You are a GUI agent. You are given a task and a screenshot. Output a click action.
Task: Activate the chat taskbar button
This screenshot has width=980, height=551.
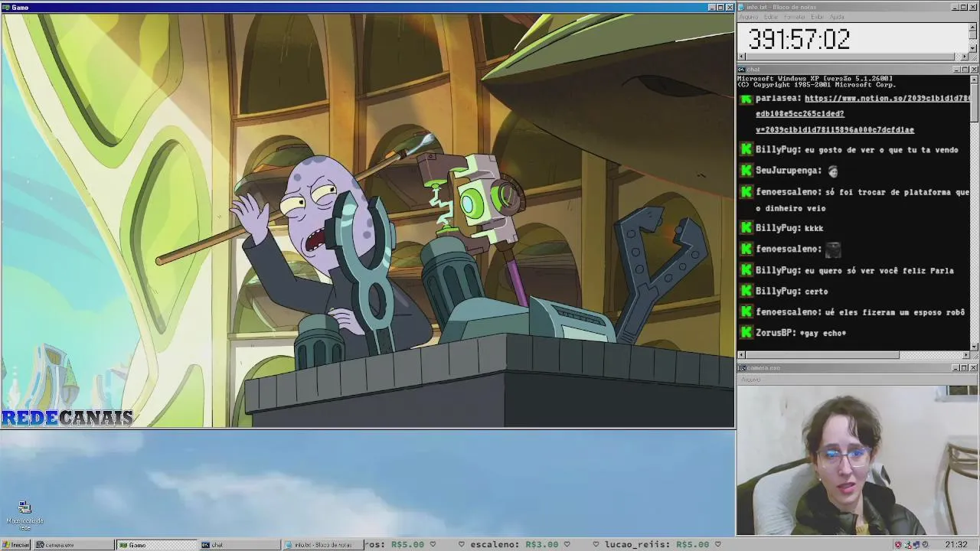pyautogui.click(x=239, y=545)
